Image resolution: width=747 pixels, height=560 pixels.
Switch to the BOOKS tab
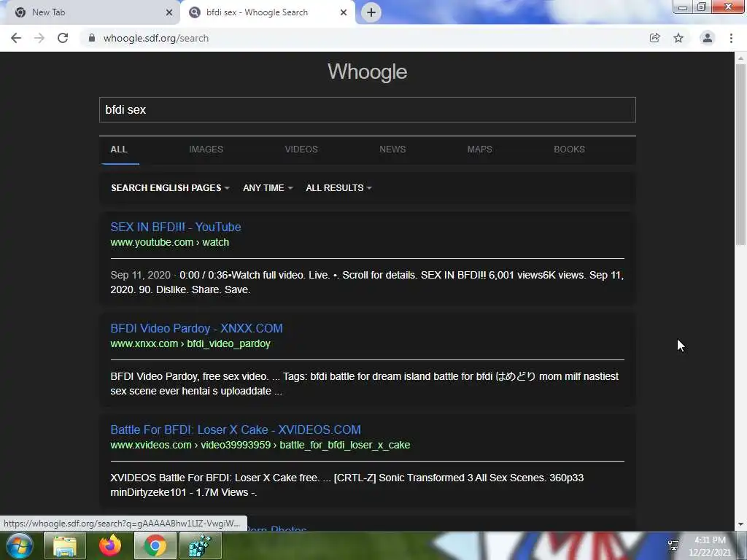click(x=569, y=149)
